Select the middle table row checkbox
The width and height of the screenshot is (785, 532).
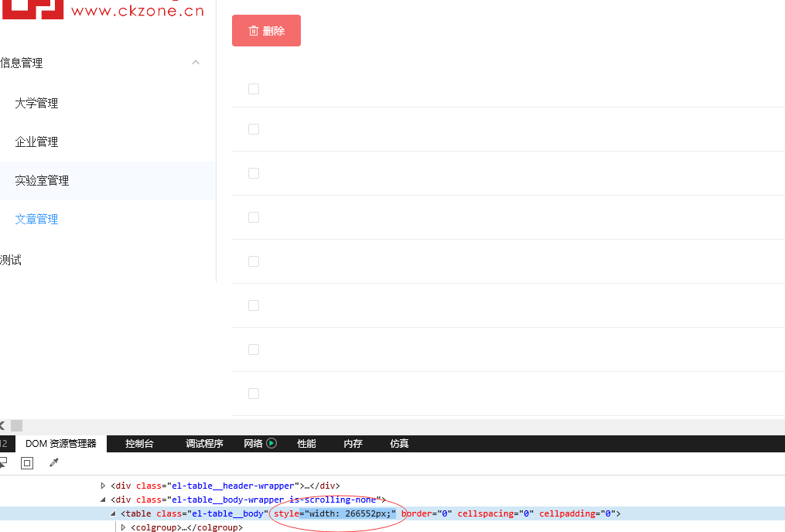pos(253,261)
